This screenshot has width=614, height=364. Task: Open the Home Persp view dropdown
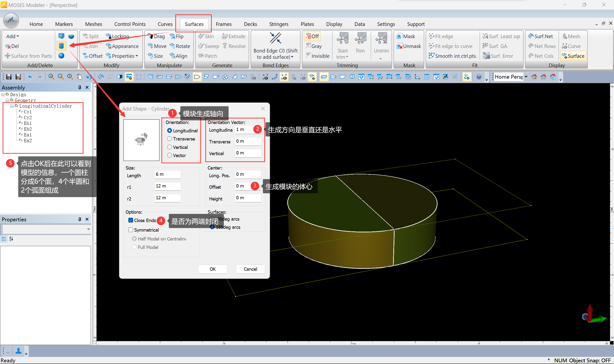point(526,77)
